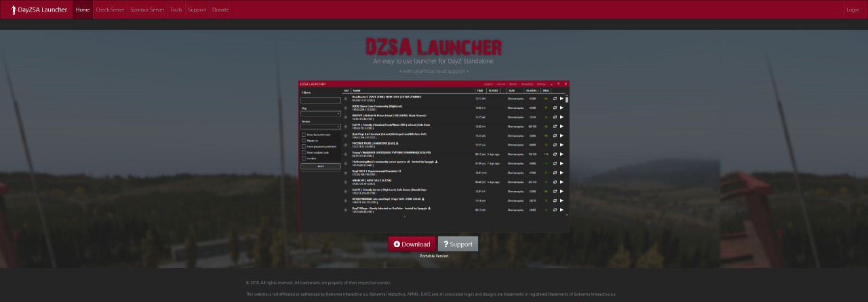The width and height of the screenshot is (868, 302).
Task: Sort servers by the Players column header
Action: pos(532,90)
